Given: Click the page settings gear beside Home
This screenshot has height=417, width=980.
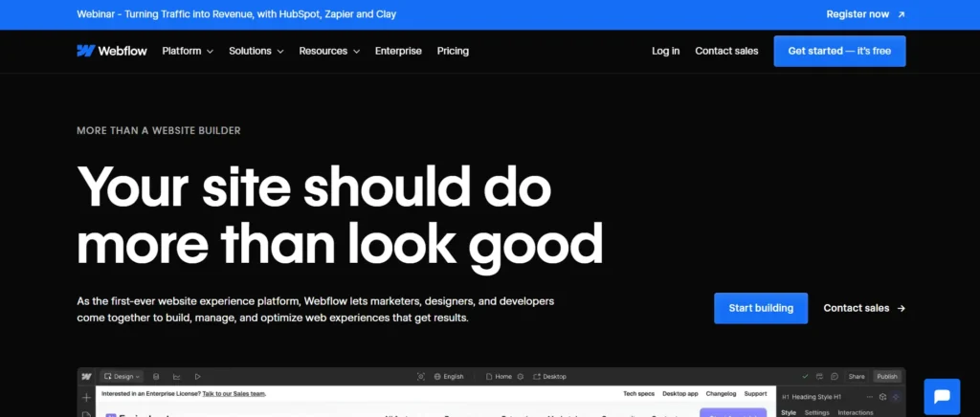Looking at the screenshot, I should pos(520,377).
